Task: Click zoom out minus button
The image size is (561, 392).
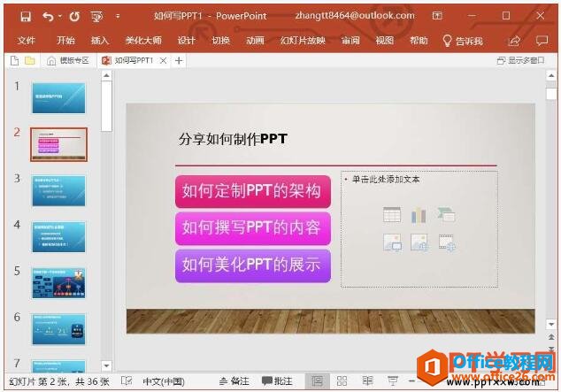Action: tap(411, 381)
